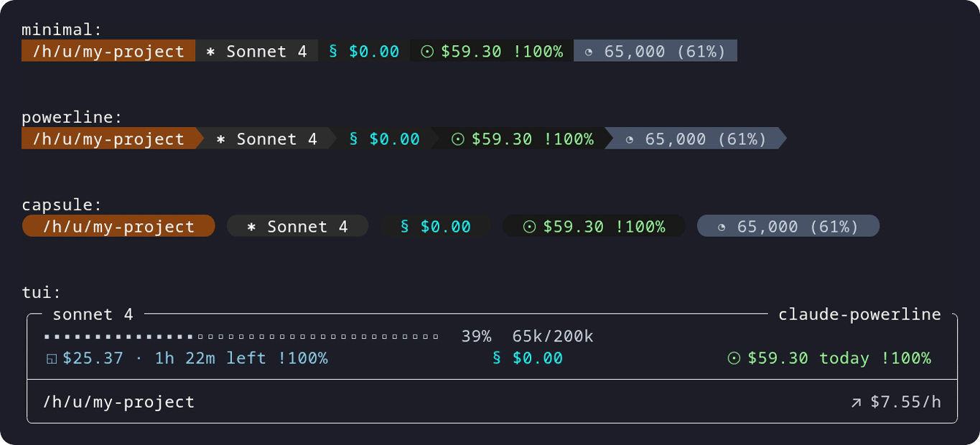The image size is (980, 445).
Task: Select "$59.30 today !100%" text in tui
Action: (839, 358)
